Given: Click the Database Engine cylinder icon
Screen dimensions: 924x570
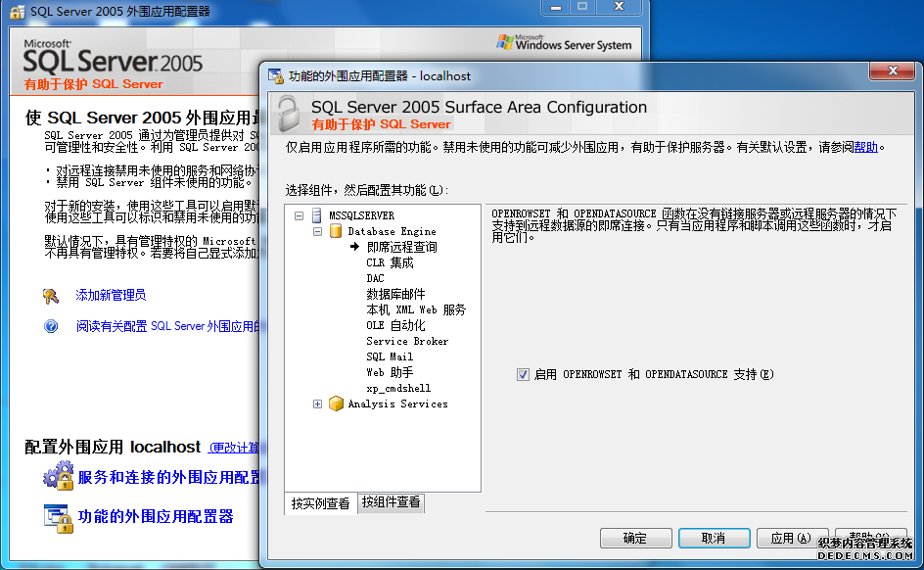Looking at the screenshot, I should (336, 231).
